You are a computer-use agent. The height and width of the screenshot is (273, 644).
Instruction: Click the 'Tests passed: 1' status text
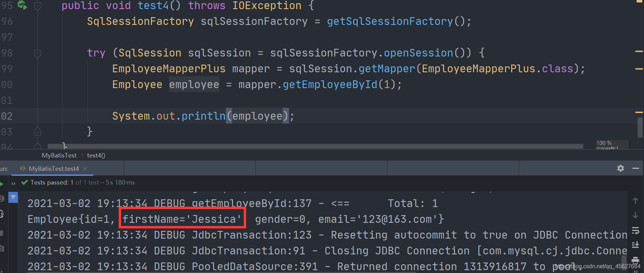pos(52,182)
